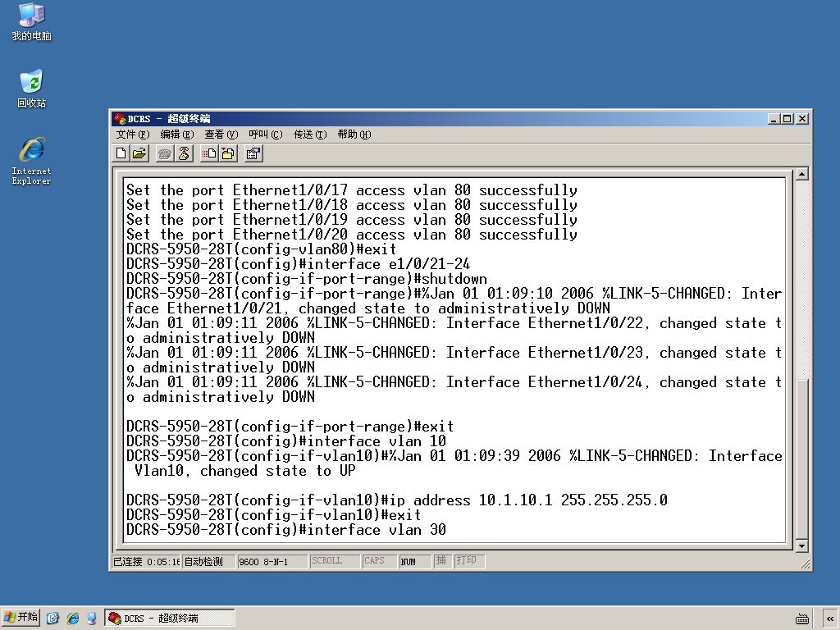Viewport: 840px width, 630px height.
Task: Click the vertical scrollbar thumb
Action: pos(802,459)
